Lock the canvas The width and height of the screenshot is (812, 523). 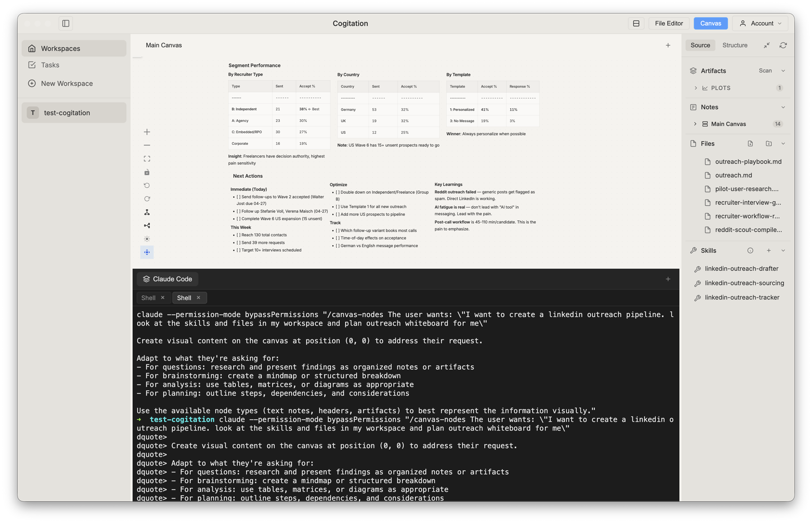tap(147, 172)
